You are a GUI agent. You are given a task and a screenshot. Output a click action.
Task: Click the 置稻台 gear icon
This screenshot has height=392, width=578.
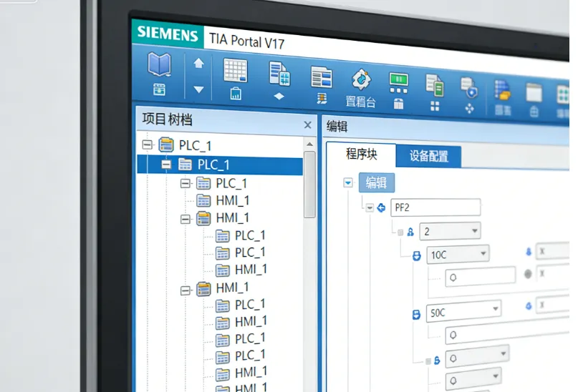[x=361, y=79]
